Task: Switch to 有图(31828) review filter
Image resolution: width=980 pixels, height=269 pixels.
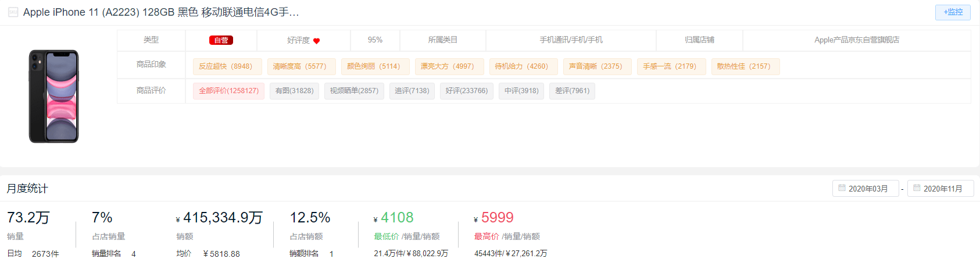Action: pyautogui.click(x=294, y=91)
